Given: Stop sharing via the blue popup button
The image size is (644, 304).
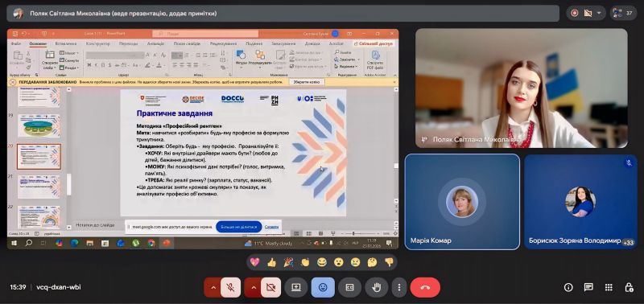Looking at the screenshot, I should pyautogui.click(x=238, y=227).
